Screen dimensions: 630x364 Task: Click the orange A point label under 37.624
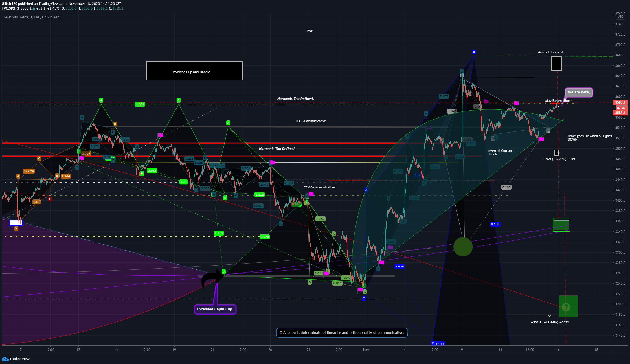(18, 176)
